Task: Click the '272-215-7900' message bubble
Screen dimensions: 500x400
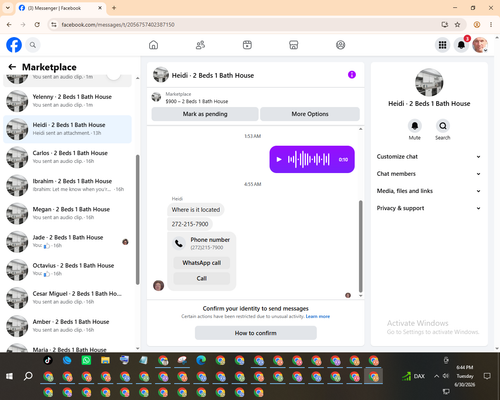Action: point(190,224)
